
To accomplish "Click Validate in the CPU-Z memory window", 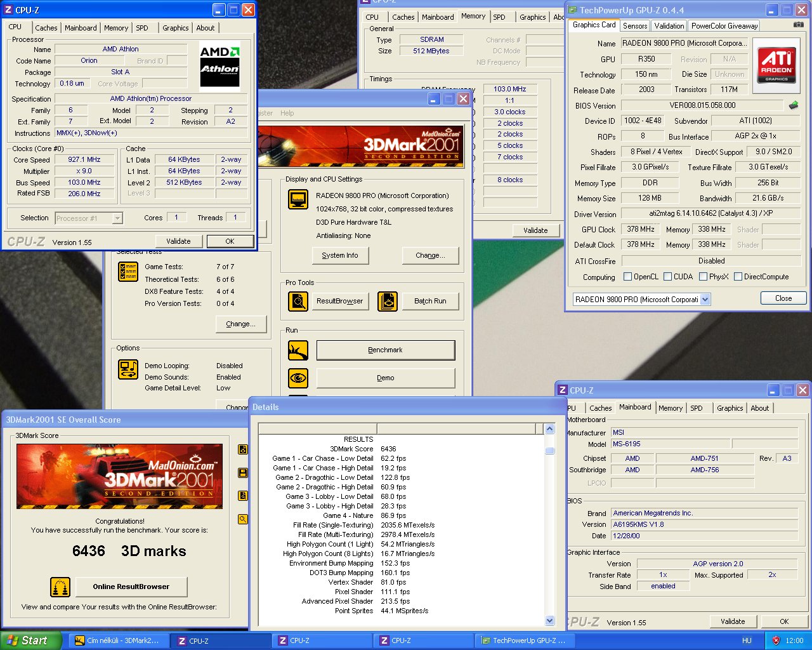I will pos(535,230).
